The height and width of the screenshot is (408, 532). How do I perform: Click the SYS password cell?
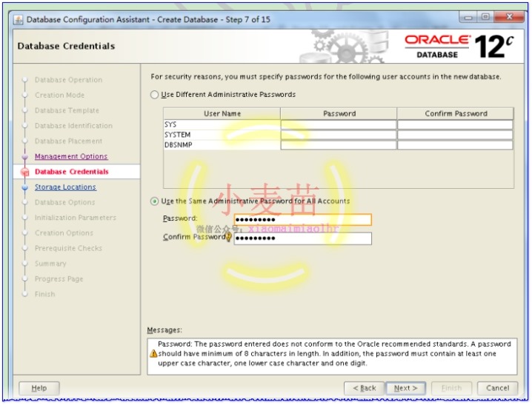tap(339, 125)
